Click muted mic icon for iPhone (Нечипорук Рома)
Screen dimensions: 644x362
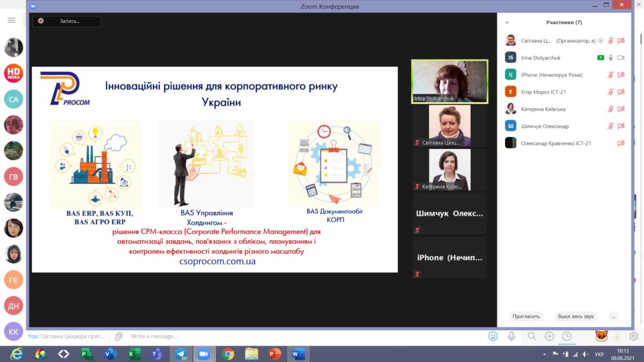pos(611,75)
